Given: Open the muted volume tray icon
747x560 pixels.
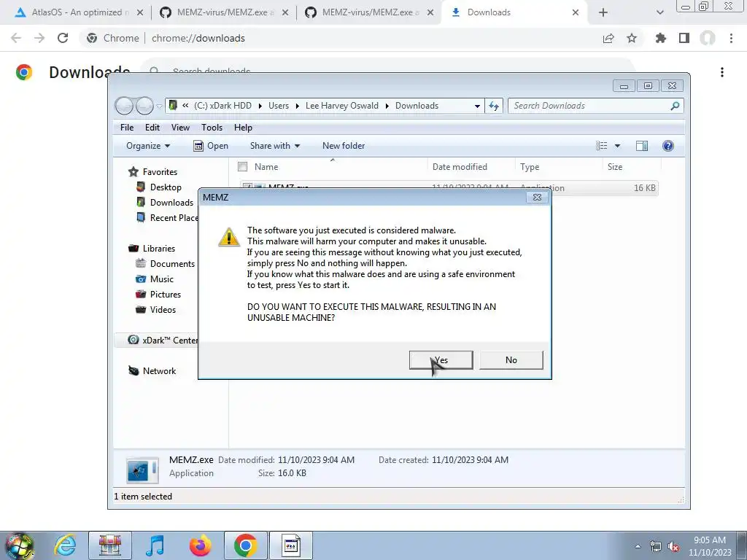Looking at the screenshot, I should click(673, 547).
